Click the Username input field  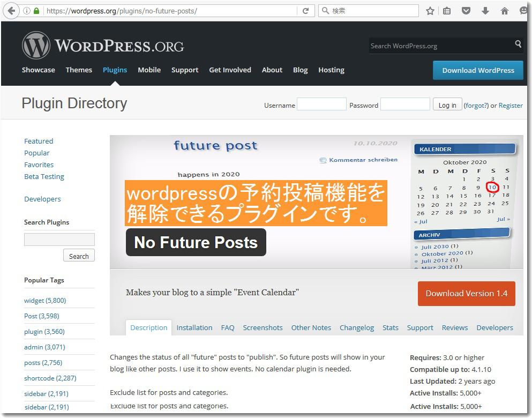(x=321, y=104)
